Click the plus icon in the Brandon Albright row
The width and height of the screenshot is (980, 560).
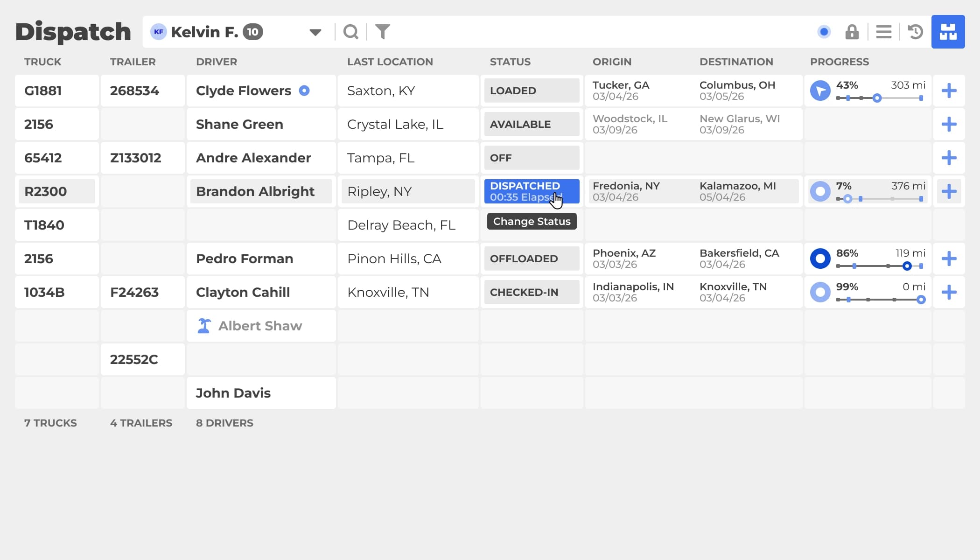(x=949, y=191)
